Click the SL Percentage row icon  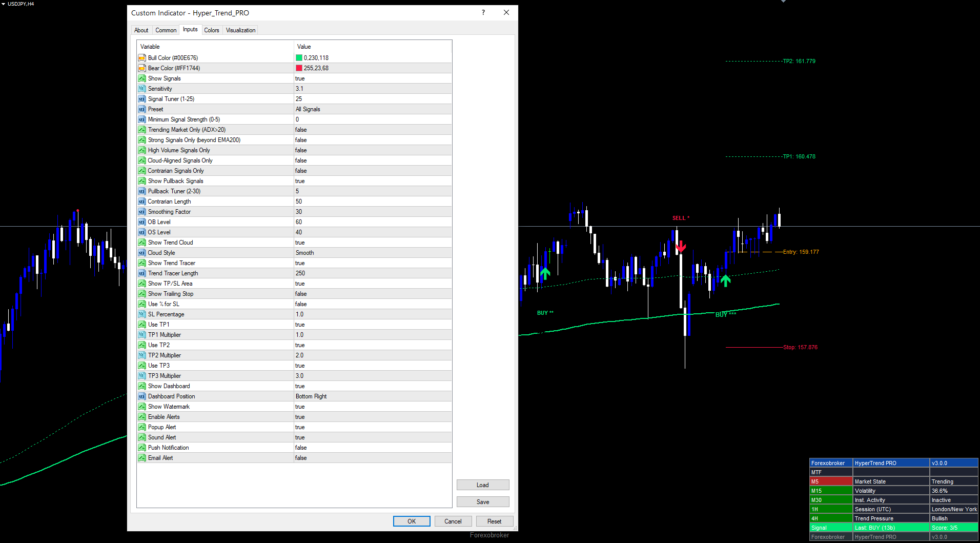pos(142,314)
